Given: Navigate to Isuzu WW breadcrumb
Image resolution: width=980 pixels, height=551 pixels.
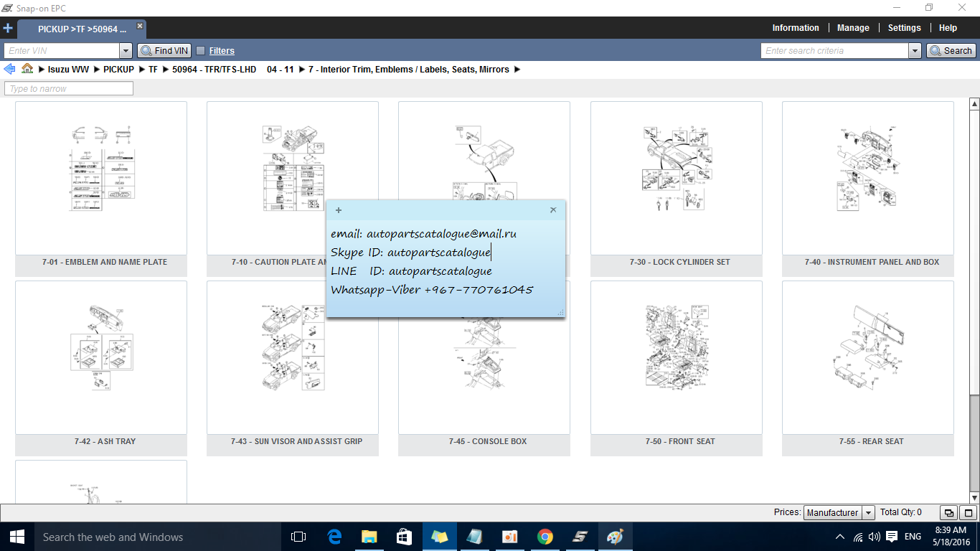Looking at the screenshot, I should click(69, 70).
